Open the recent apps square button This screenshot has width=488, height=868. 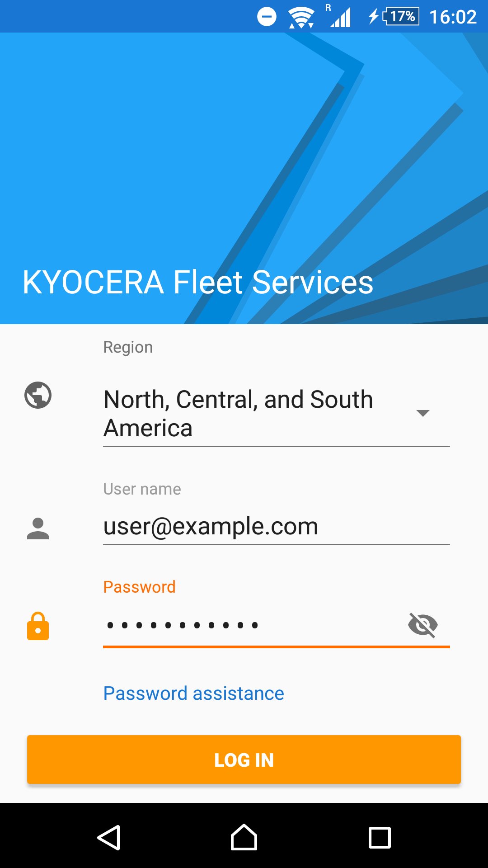coord(380,838)
